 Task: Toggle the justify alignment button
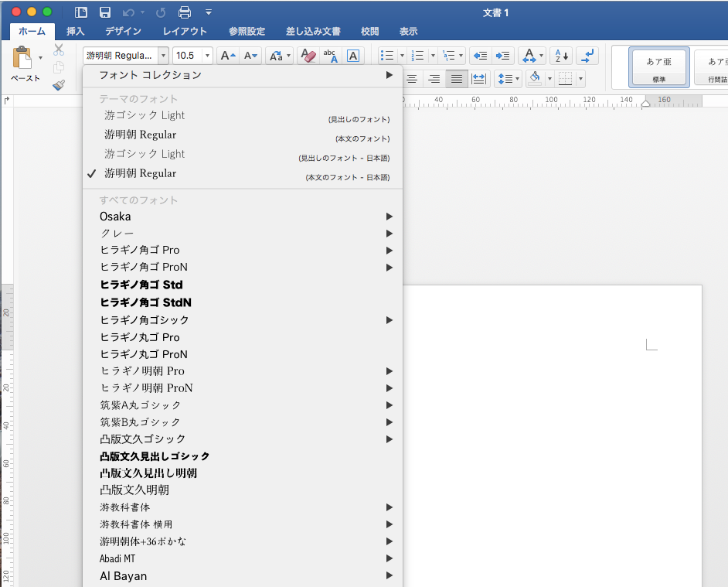point(457,79)
